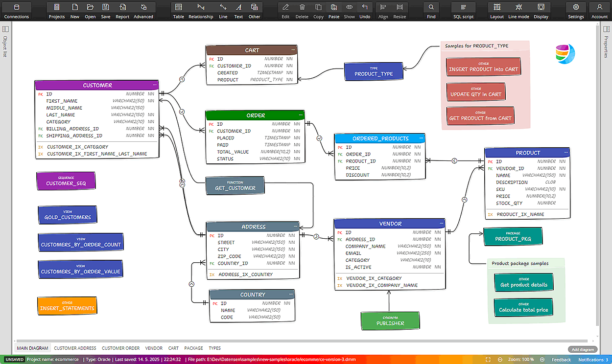Open the Feedback link

click(x=561, y=360)
